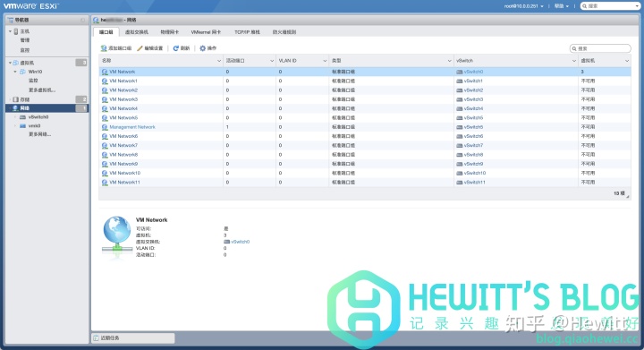Click the port group table search field
The width and height of the screenshot is (644, 350).
(600, 48)
